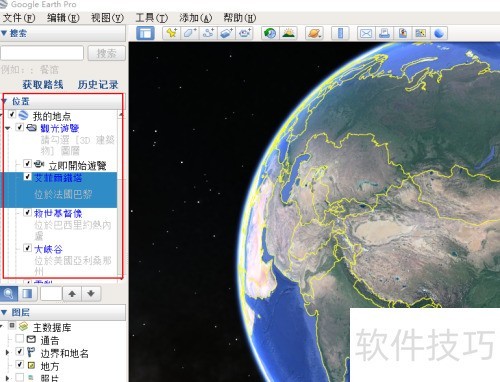Image resolution: width=500 pixels, height=382 pixels.
Task: Open the 帮助(H) menu
Action: point(240,18)
